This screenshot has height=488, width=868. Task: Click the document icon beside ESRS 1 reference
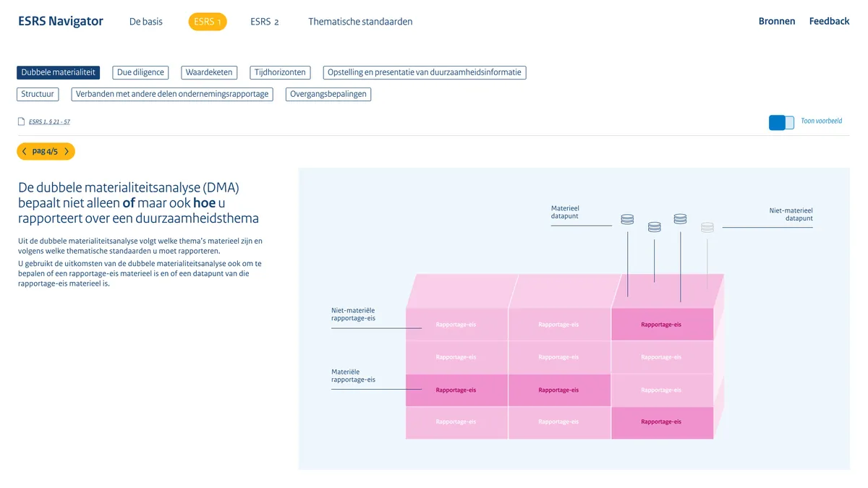point(21,121)
